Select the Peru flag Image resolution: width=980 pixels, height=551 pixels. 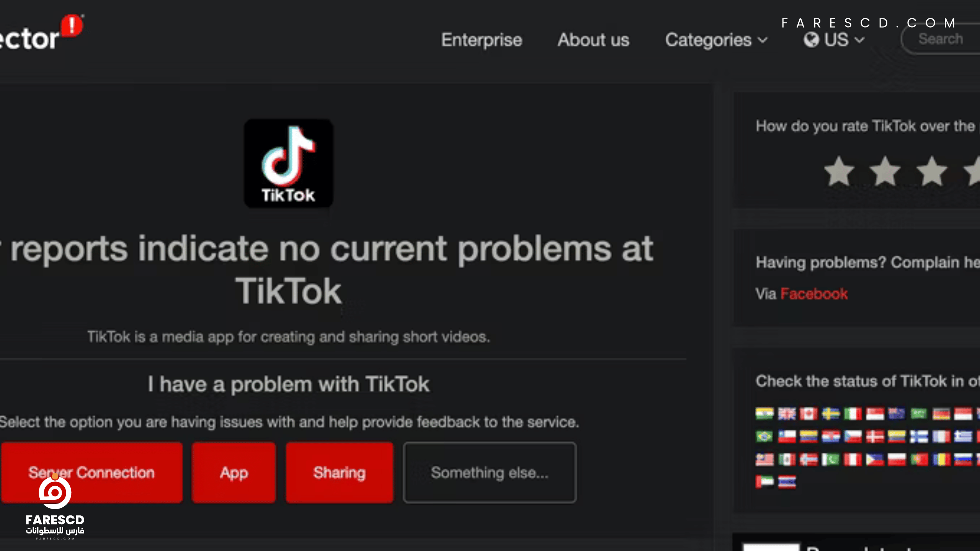tap(853, 459)
